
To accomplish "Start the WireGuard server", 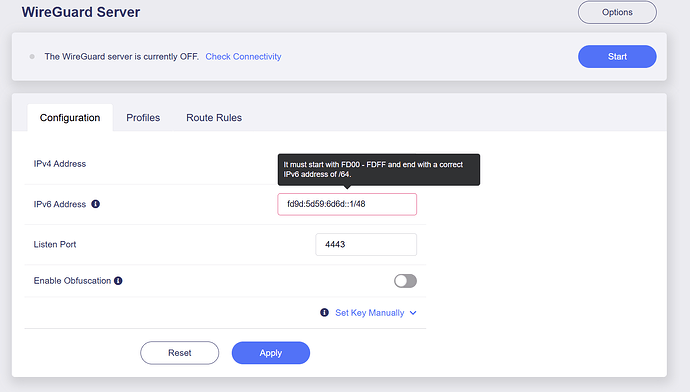I will 617,56.
